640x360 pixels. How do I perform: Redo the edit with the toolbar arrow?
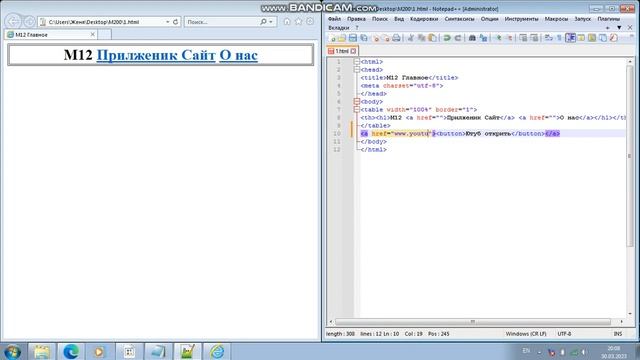(458, 38)
